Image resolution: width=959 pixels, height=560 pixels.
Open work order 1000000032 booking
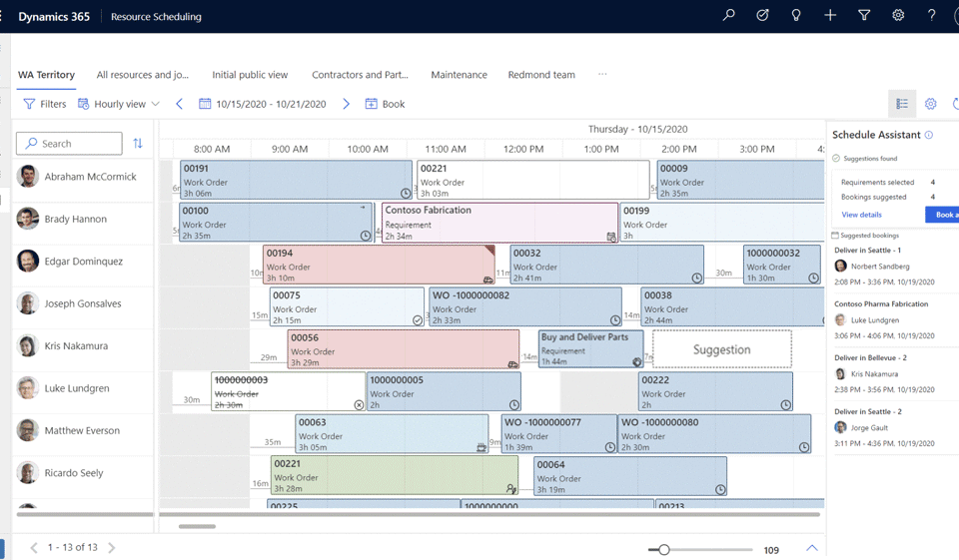[781, 265]
